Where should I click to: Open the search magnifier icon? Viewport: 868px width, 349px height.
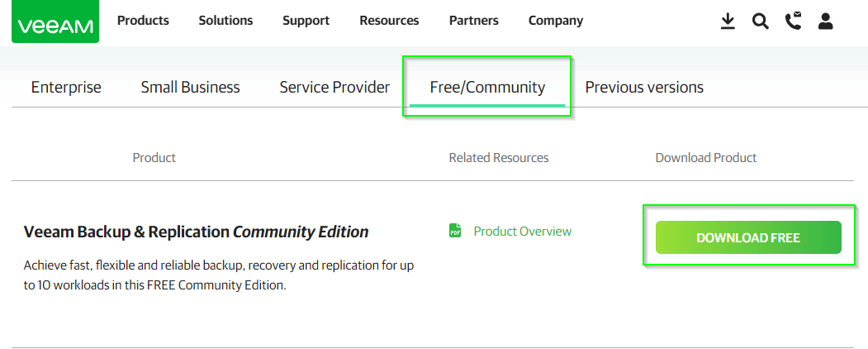tap(761, 22)
